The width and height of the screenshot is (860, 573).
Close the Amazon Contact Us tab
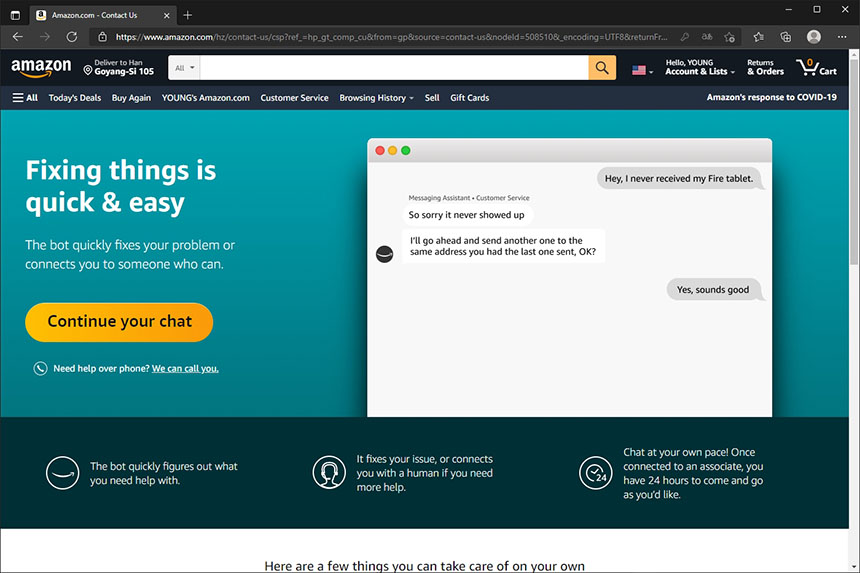pos(167,15)
